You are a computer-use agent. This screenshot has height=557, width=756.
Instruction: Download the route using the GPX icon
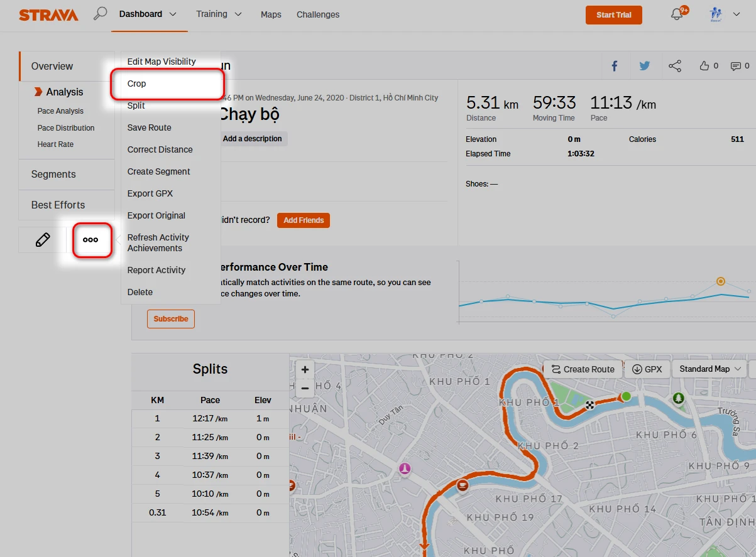[647, 369]
